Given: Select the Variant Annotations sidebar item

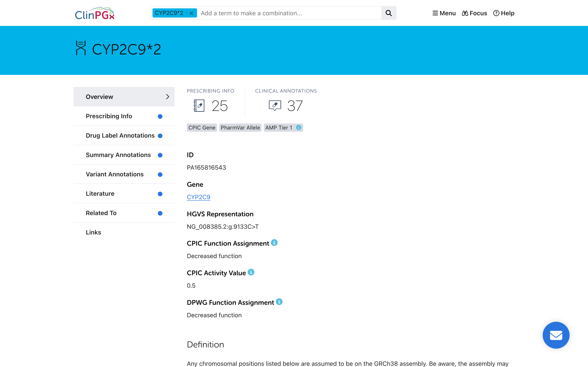Looking at the screenshot, I should [115, 174].
